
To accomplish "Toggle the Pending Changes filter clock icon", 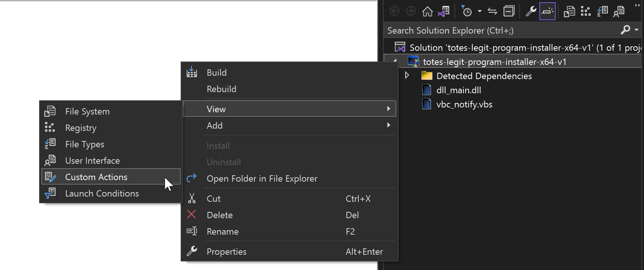I will 466,12.
